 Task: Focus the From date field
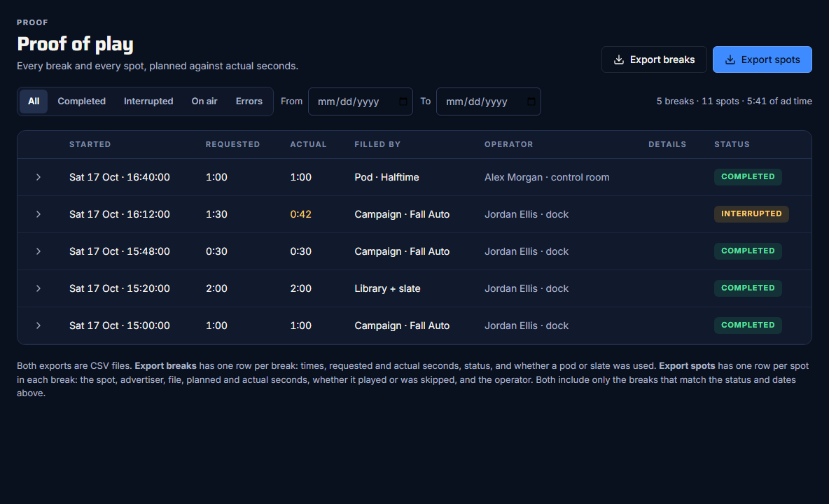pos(361,101)
